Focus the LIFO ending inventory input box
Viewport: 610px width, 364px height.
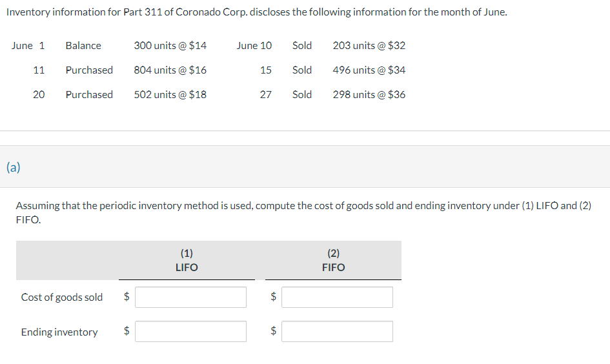191,331
